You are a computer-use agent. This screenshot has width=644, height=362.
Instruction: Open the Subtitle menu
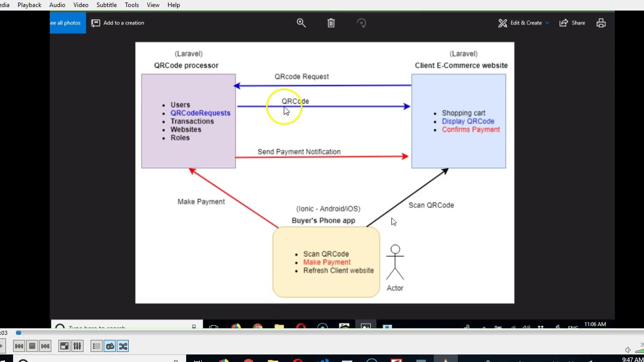pyautogui.click(x=107, y=5)
